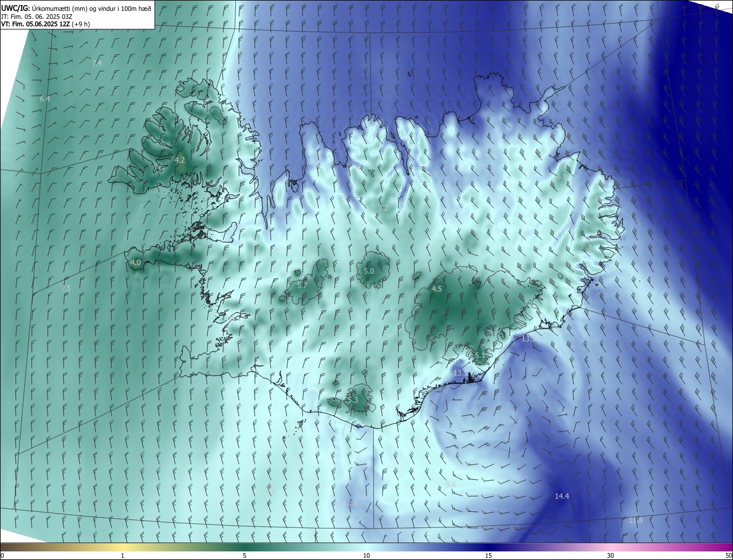Click the colorbar tick label 15
733x560 pixels.
tap(488, 556)
